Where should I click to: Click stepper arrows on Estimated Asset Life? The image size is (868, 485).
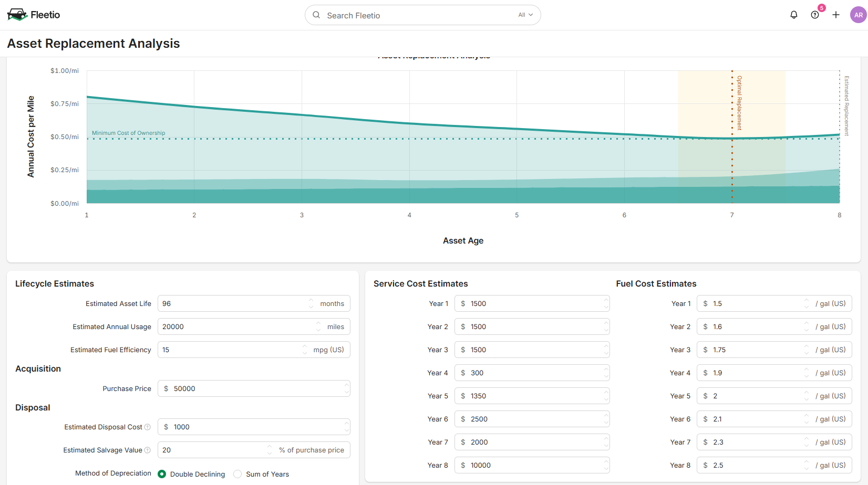click(x=311, y=303)
